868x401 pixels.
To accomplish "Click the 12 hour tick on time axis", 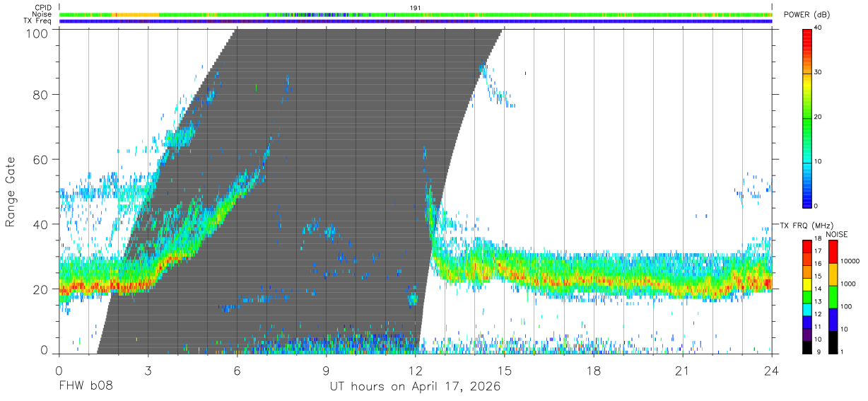I will pos(415,371).
